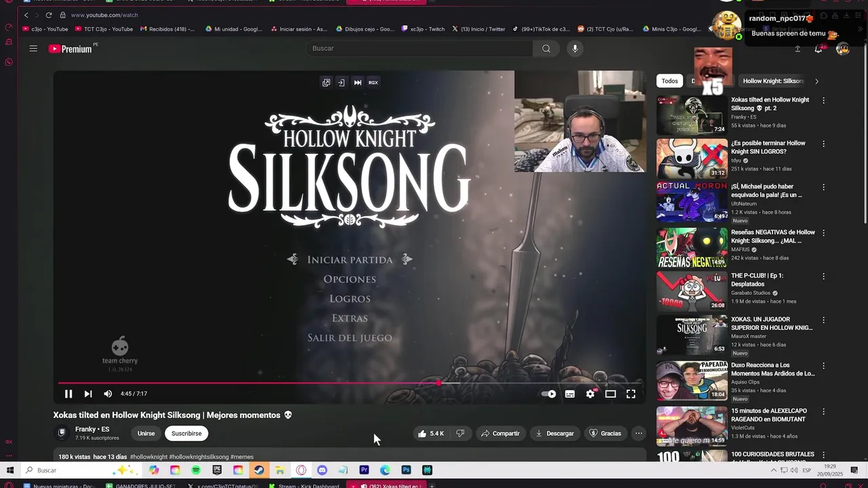Open Spotify from the taskbar

coord(196,470)
